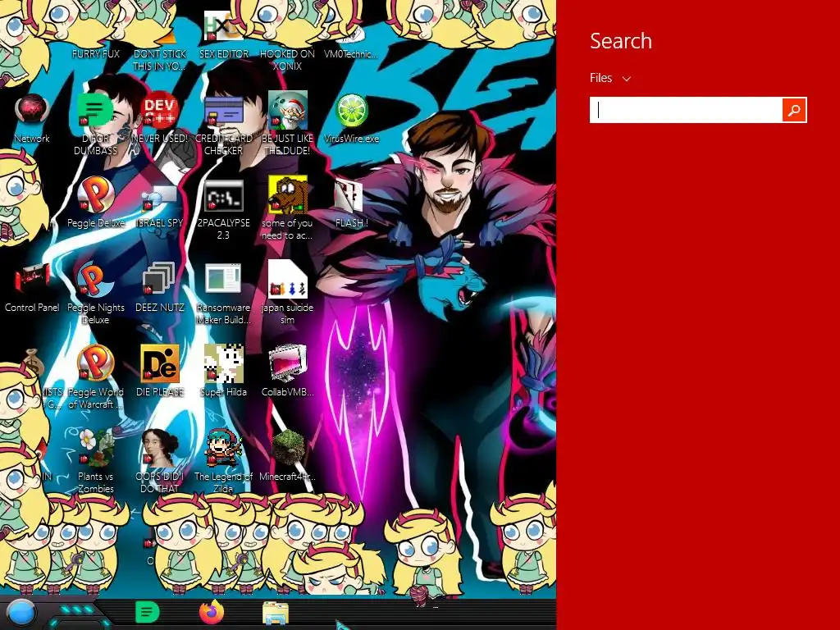This screenshot has width=840, height=630.
Task: Open the FLASH ! desktop icon
Action: pyautogui.click(x=349, y=195)
